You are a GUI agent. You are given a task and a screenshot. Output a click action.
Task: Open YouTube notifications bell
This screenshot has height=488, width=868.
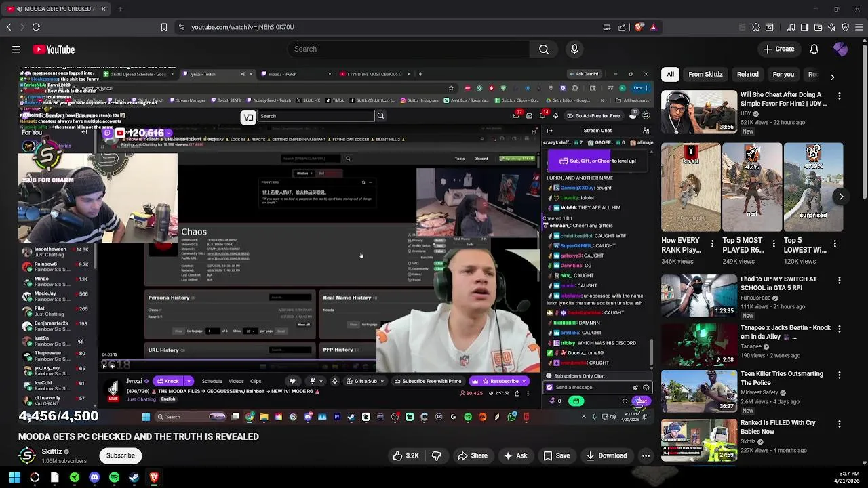pyautogui.click(x=814, y=49)
